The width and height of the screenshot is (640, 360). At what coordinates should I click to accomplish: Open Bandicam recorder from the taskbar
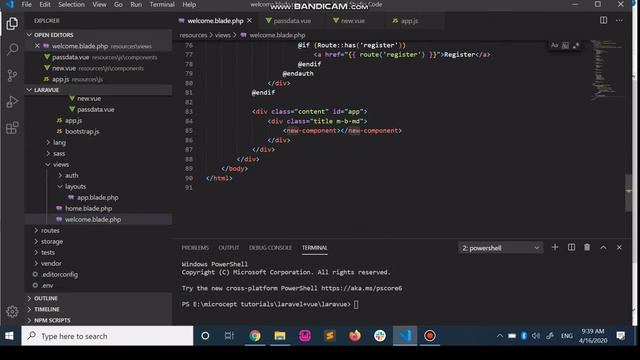tap(429, 336)
